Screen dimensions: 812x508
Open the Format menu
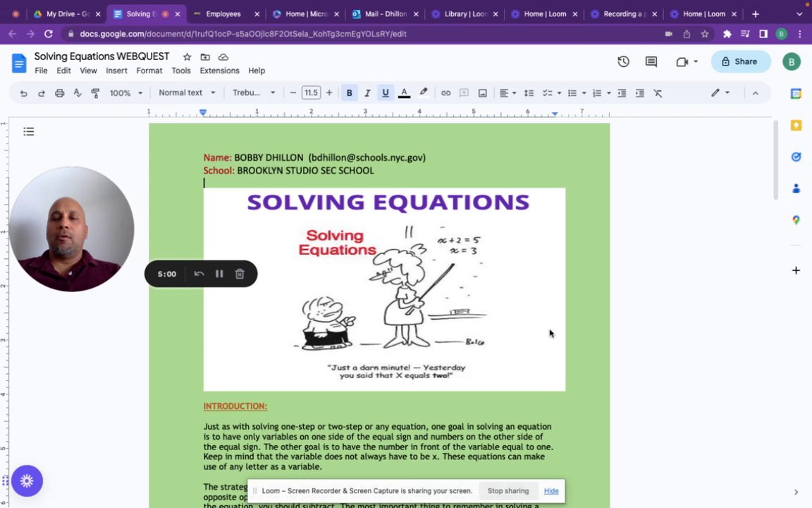tap(149, 71)
